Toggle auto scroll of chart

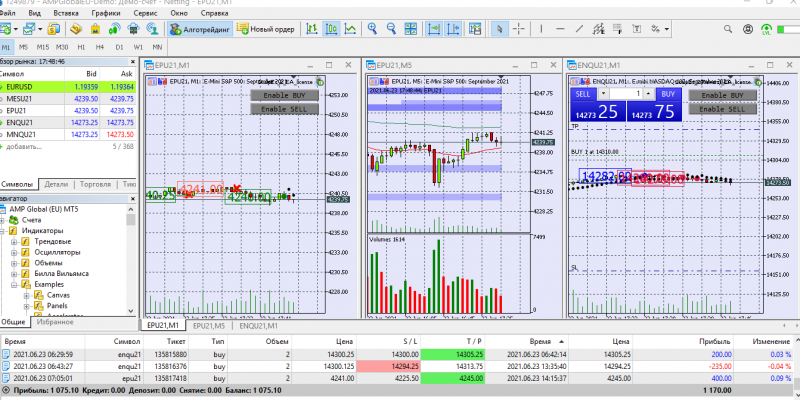[434, 29]
